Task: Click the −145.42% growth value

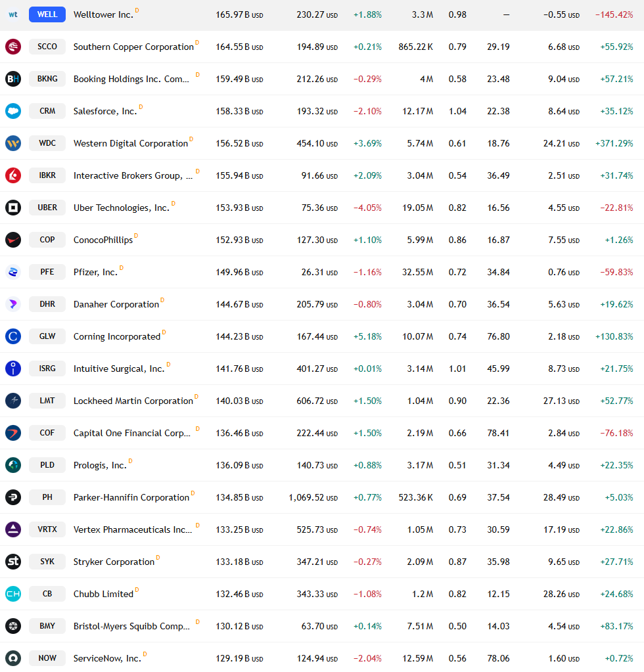Action: click(x=614, y=14)
